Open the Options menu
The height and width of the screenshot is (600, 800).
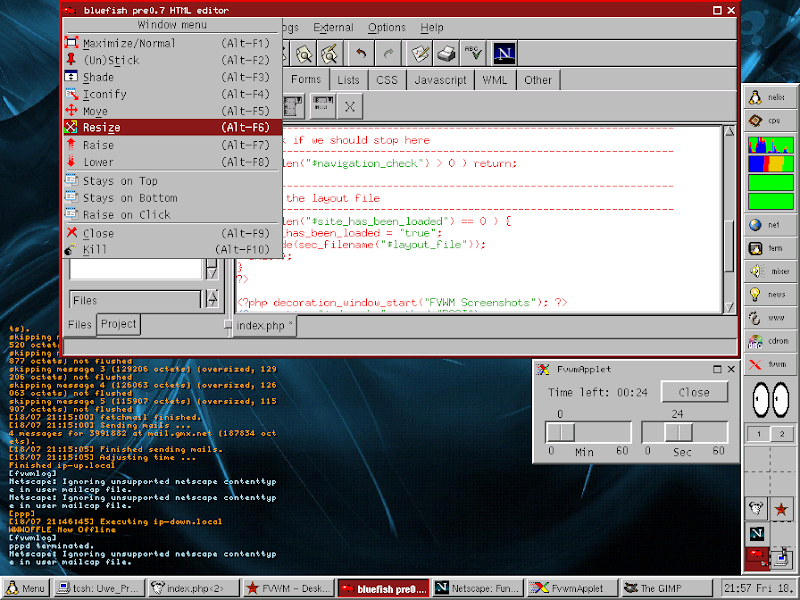tap(387, 28)
